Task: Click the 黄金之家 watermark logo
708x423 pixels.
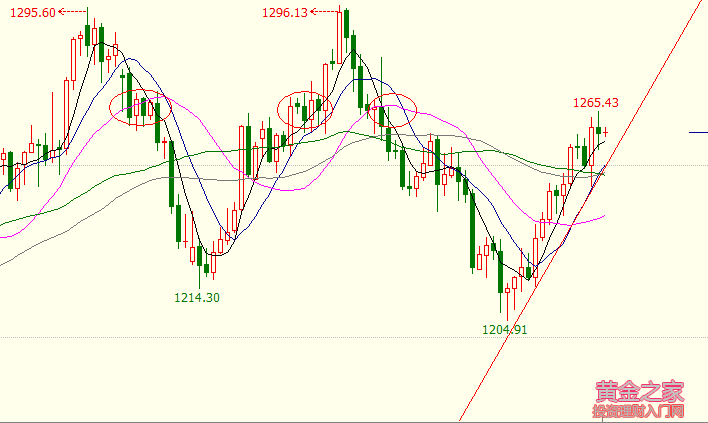Action: (x=639, y=390)
